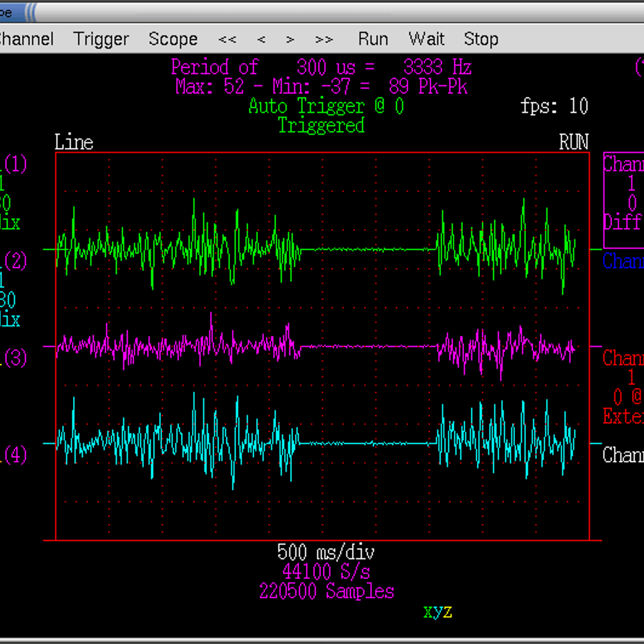644x644 pixels.
Task: Open the Trigger menu
Action: click(x=101, y=39)
